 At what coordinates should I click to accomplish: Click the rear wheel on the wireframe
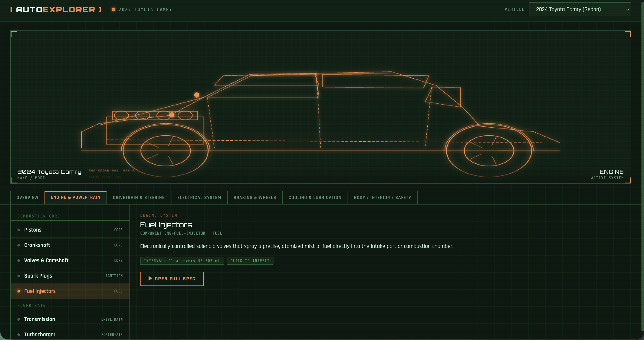click(x=489, y=150)
